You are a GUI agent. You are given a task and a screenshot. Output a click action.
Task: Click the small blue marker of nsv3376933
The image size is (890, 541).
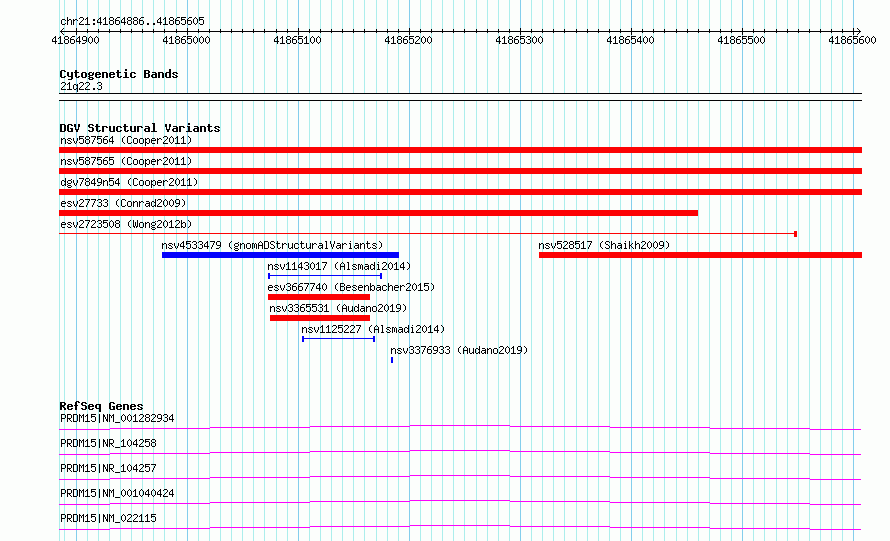coord(392,360)
